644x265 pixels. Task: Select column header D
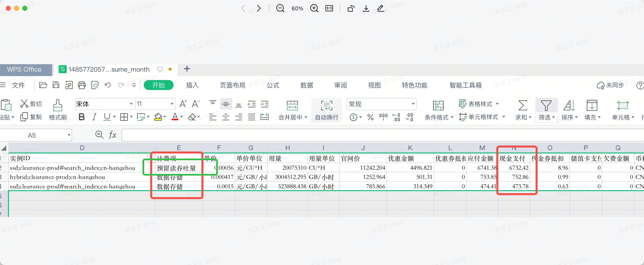click(x=82, y=148)
